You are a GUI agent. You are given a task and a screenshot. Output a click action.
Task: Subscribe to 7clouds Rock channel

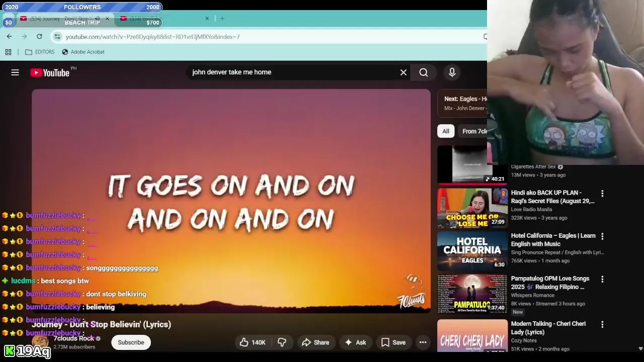131,342
